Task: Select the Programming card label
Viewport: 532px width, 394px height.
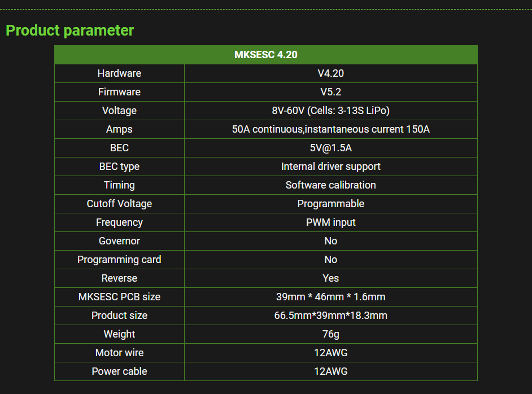Action: point(119,260)
